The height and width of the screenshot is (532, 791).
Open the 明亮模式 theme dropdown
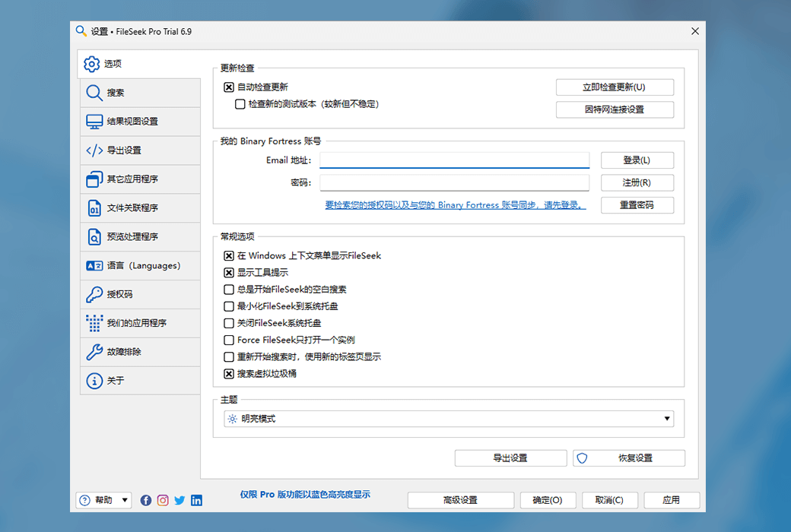pyautogui.click(x=449, y=419)
